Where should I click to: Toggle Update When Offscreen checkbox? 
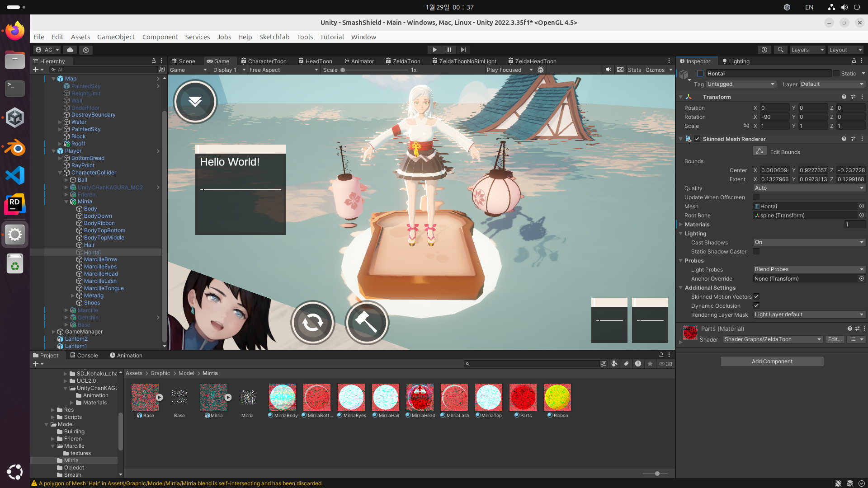[756, 197]
